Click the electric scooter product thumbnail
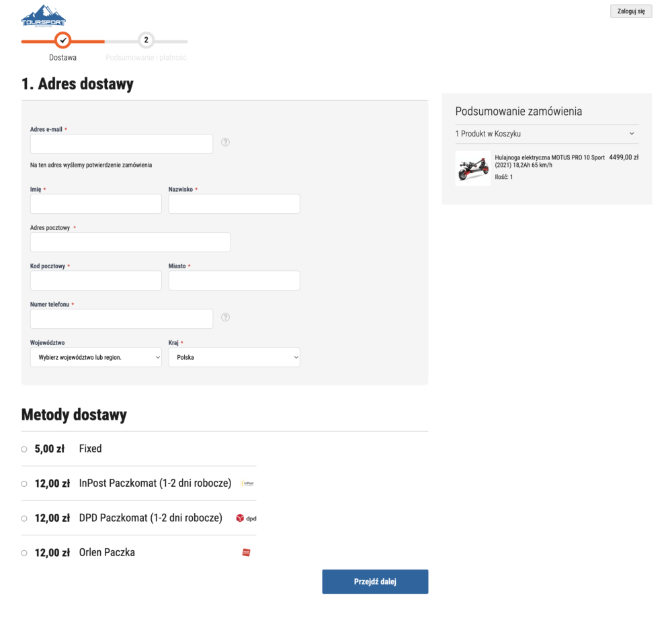 (x=472, y=168)
